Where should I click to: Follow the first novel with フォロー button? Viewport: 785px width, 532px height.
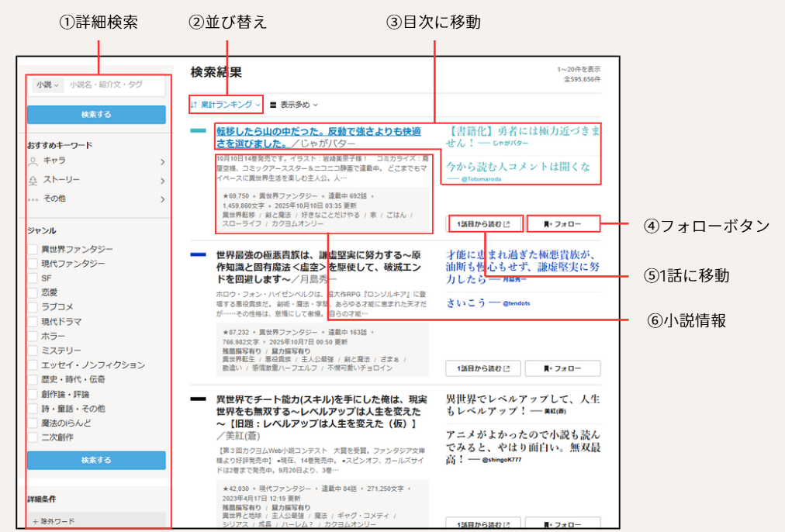coord(563,224)
